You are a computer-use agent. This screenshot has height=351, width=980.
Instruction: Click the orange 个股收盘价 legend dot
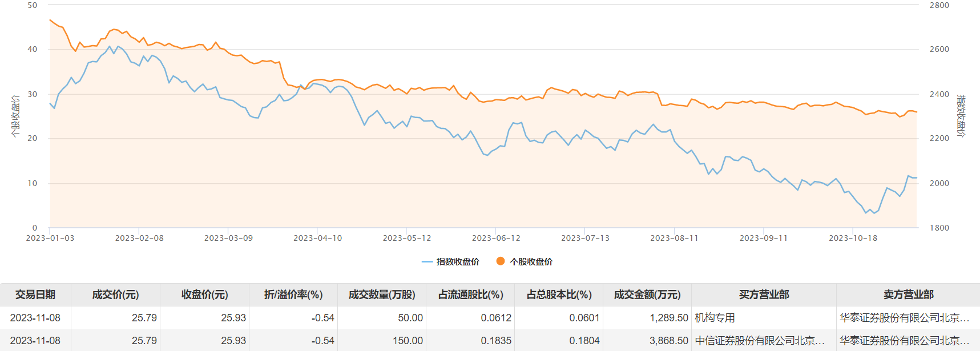coord(501,261)
